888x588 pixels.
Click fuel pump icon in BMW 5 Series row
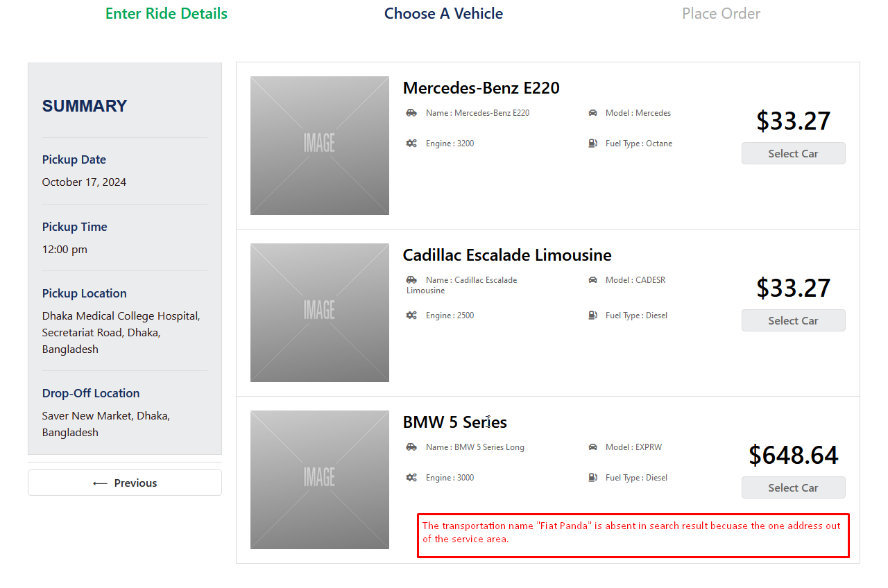pos(593,478)
